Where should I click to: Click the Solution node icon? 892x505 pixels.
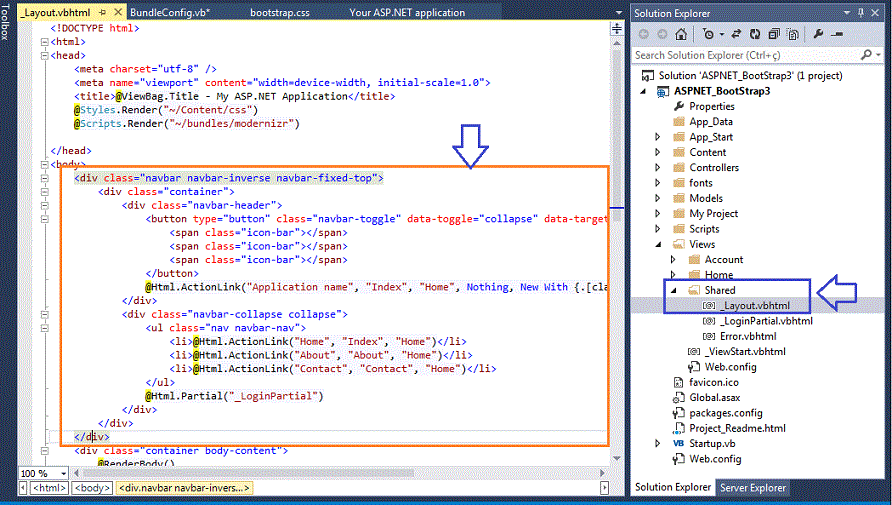click(x=647, y=76)
